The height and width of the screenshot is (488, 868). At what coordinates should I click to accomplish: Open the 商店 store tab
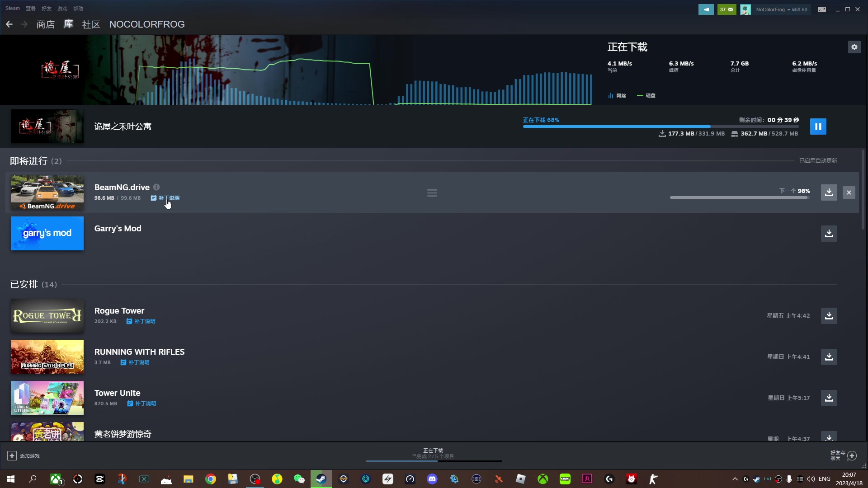click(45, 24)
